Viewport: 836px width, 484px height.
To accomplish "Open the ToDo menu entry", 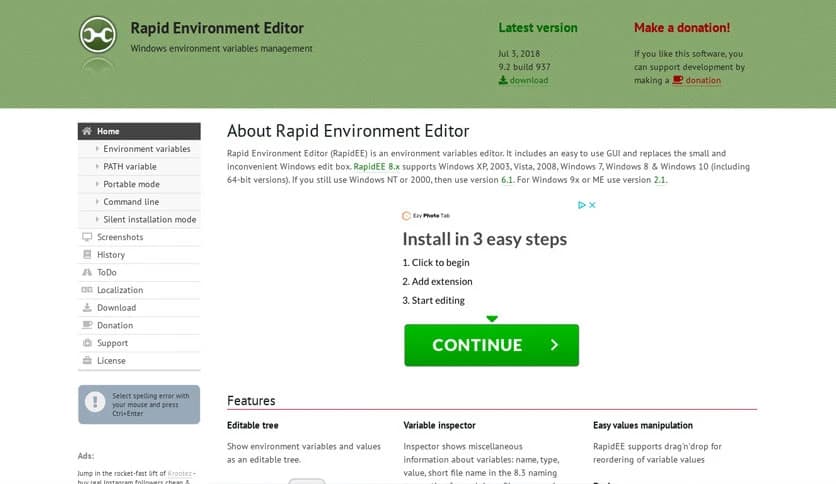I will coord(139,272).
